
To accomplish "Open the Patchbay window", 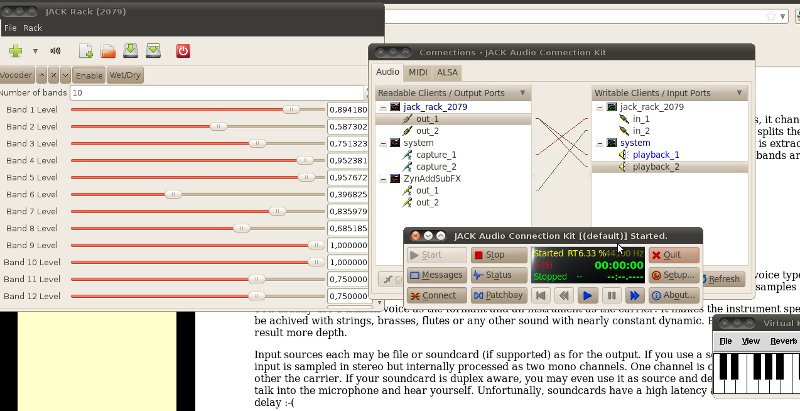I will (498, 295).
